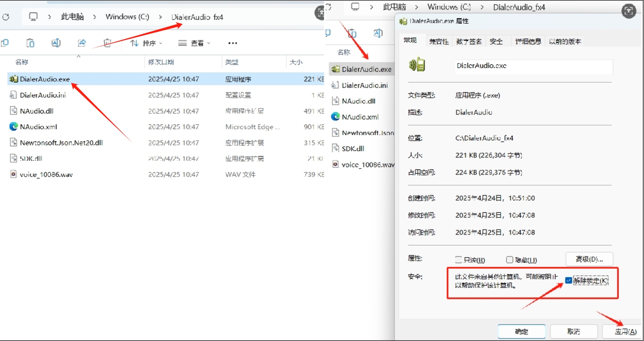Click WAV 文件 type cell in left window
Image resolution: width=644 pixels, height=341 pixels.
[240, 174]
